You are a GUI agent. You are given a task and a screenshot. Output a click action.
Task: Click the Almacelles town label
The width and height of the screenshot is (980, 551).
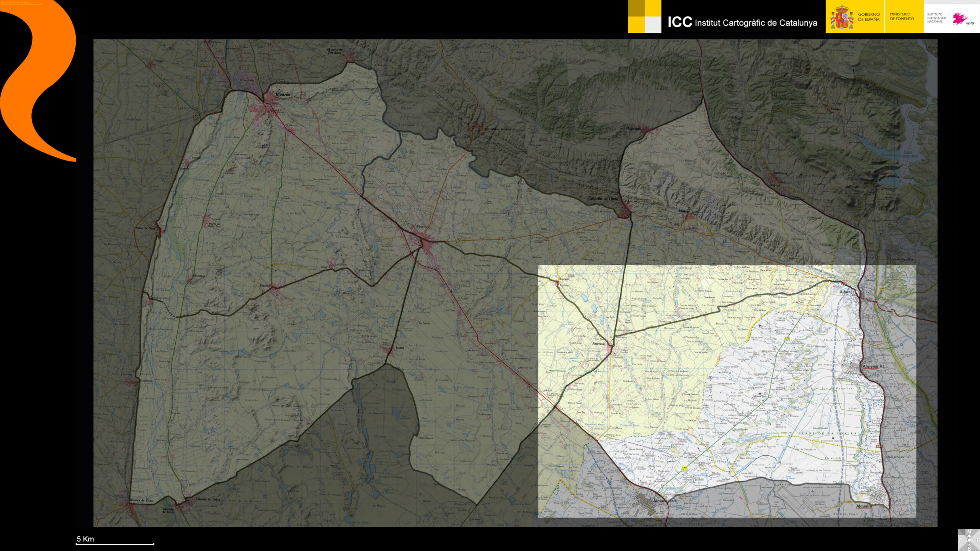(663, 501)
